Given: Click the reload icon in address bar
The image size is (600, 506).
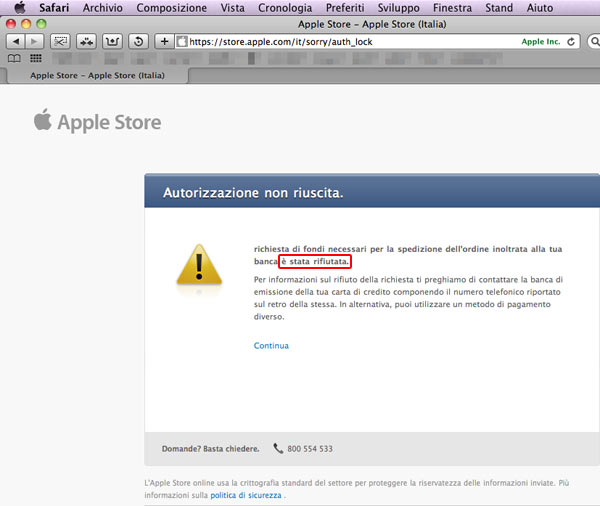Looking at the screenshot, I should [571, 42].
